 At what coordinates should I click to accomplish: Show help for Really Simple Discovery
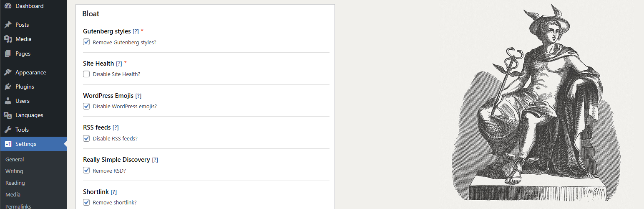pyautogui.click(x=155, y=160)
